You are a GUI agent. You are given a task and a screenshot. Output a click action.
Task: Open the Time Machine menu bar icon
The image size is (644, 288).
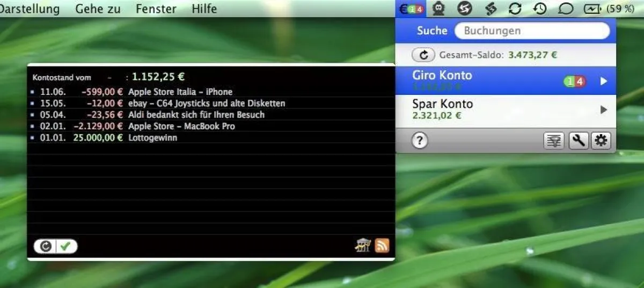pos(540,9)
